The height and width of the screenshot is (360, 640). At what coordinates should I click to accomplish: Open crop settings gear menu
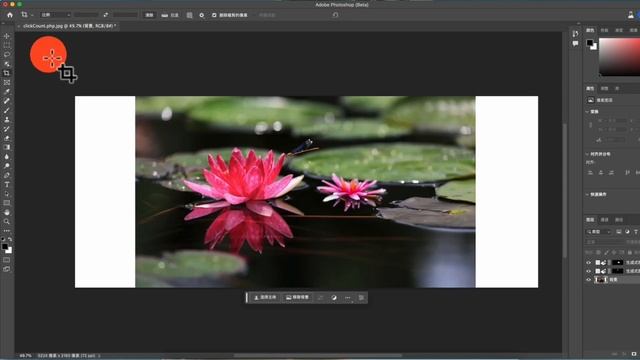(202, 15)
